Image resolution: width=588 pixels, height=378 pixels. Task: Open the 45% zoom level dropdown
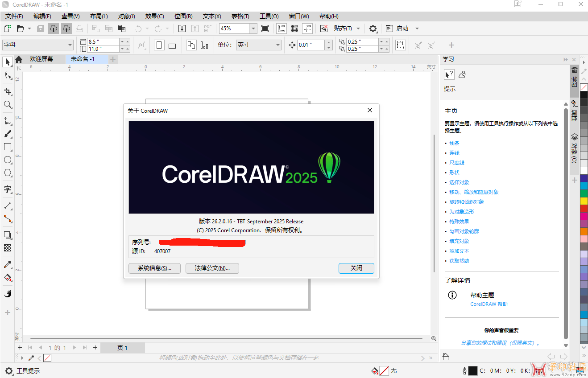click(253, 29)
